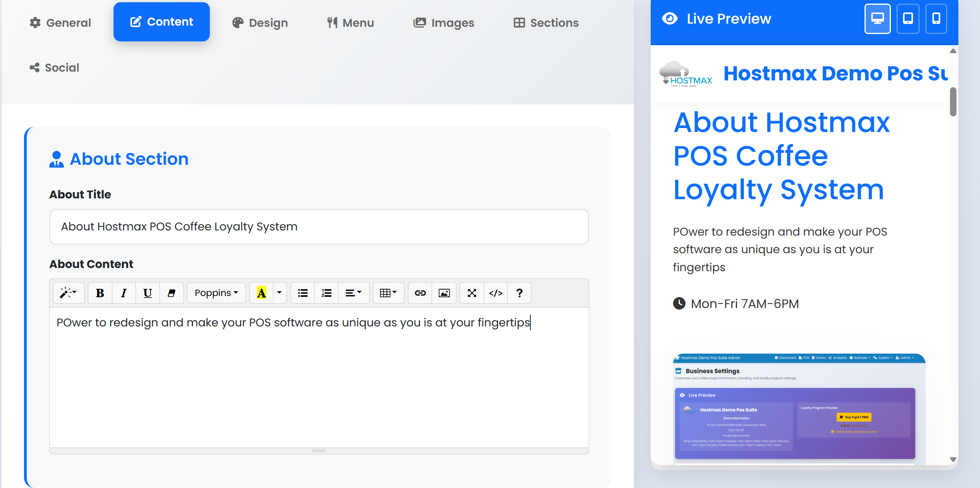Toggle fullscreen mode for the editor
The width and height of the screenshot is (980, 488).
[x=472, y=293]
